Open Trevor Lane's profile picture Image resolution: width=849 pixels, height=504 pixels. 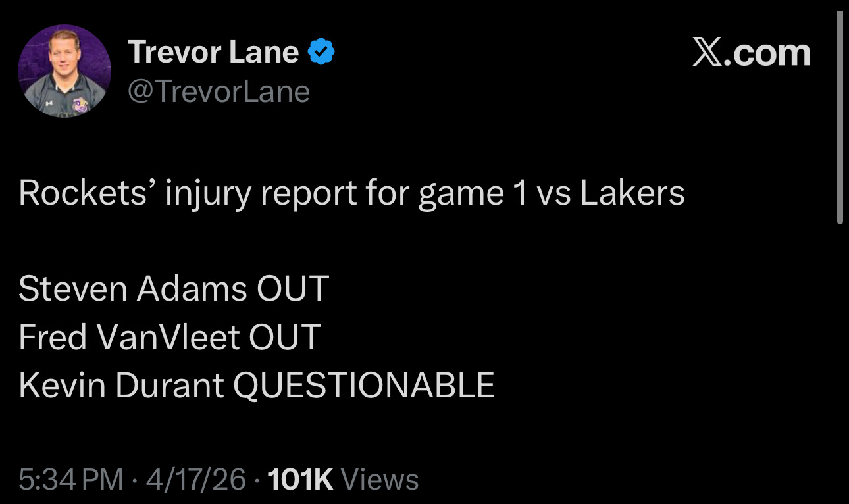[64, 71]
